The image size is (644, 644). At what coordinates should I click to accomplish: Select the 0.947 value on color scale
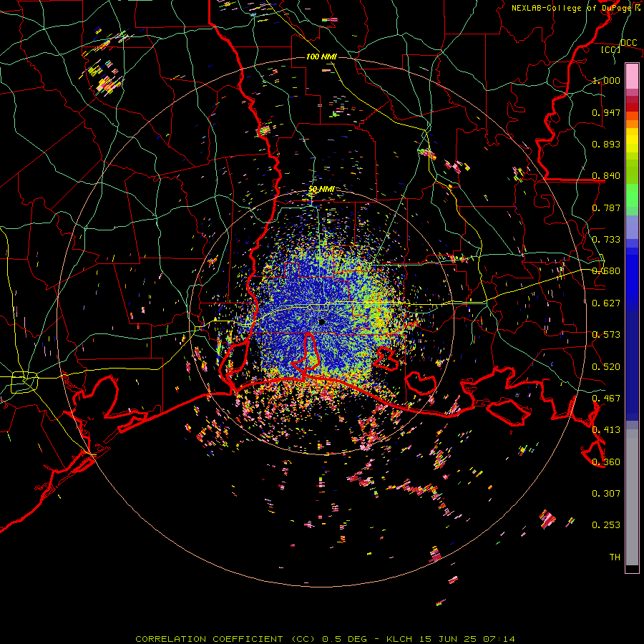coord(606,112)
